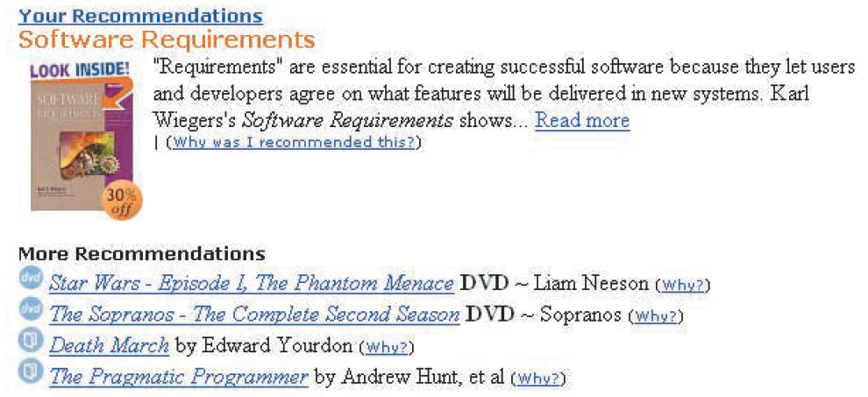The image size is (868, 397).
Task: Click the book icon beside Death March
Action: (x=32, y=343)
